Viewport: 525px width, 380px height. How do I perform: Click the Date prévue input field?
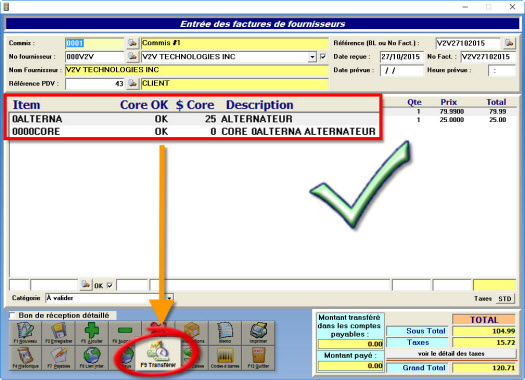pos(402,70)
